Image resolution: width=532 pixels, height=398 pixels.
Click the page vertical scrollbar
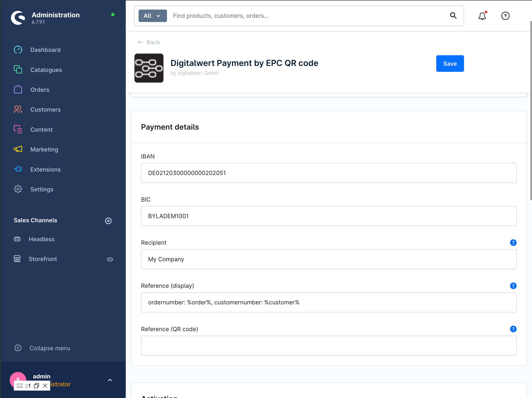531,111
